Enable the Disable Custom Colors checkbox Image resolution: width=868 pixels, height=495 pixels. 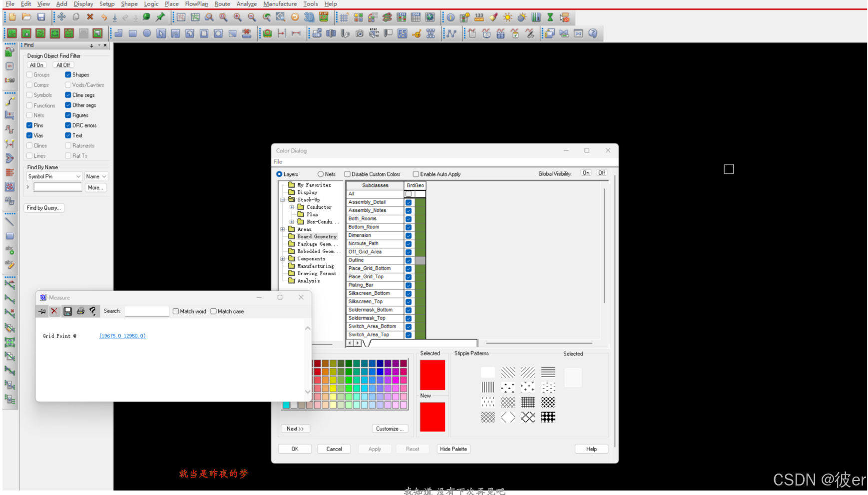348,174
